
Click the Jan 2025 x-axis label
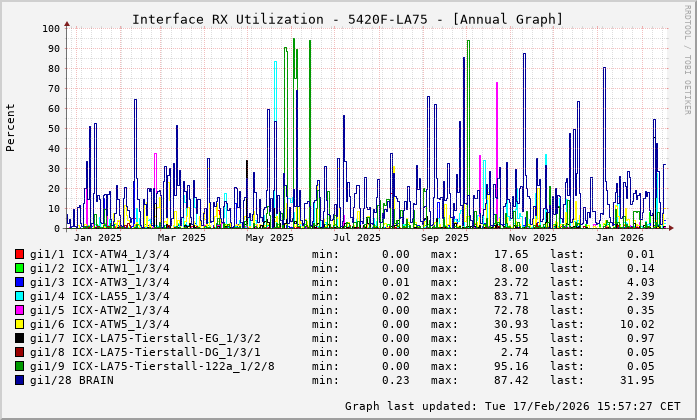pyautogui.click(x=98, y=238)
